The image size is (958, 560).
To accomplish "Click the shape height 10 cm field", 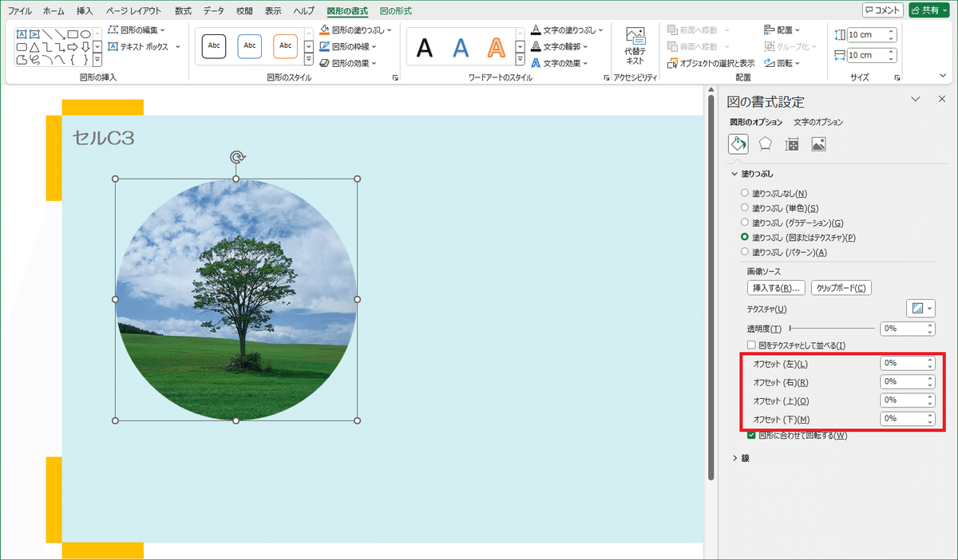I will 872,35.
